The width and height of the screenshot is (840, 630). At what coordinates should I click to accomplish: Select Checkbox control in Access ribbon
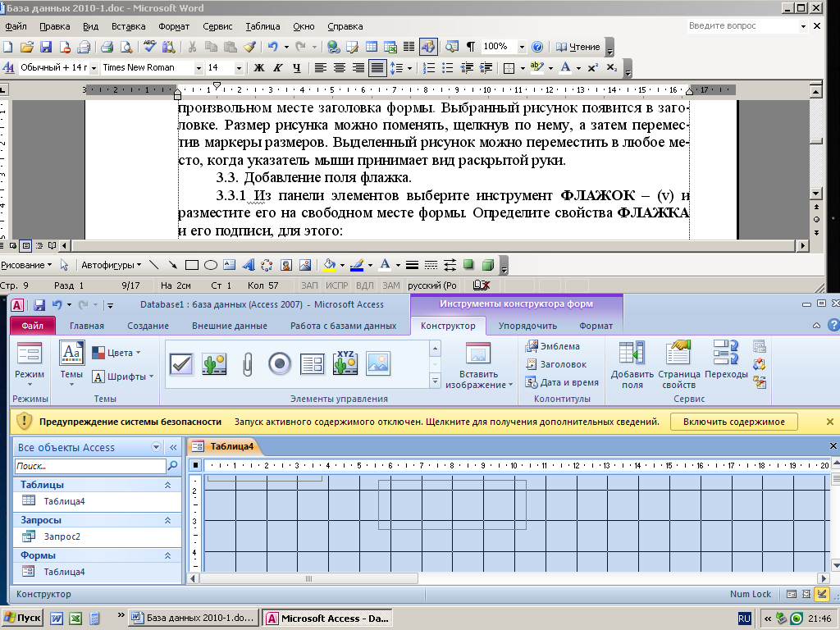tap(181, 364)
